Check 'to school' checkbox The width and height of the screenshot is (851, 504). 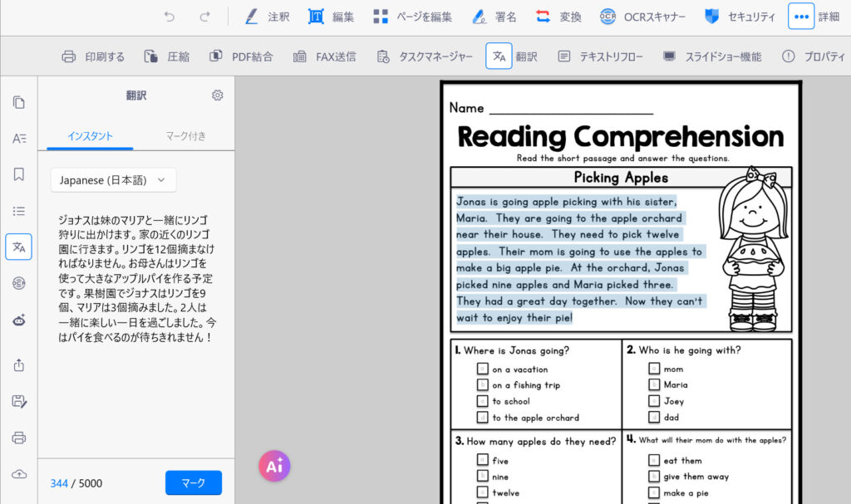(x=483, y=401)
